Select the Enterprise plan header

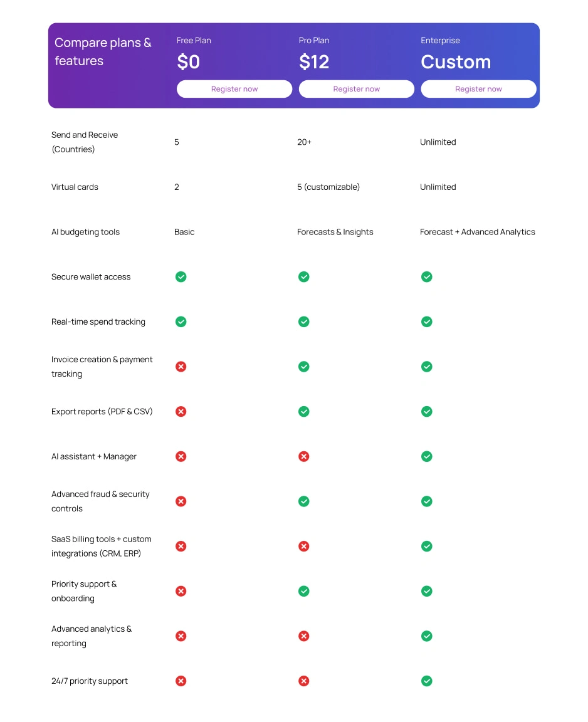[x=440, y=40]
